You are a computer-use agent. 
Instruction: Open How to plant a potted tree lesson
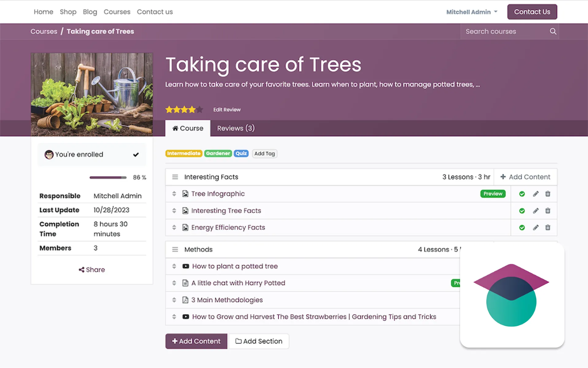235,266
